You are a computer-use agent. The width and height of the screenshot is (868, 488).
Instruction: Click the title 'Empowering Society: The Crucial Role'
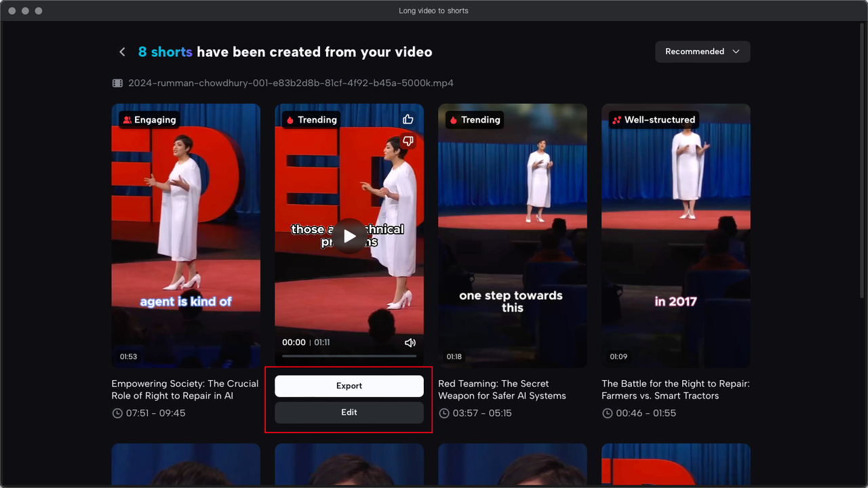pyautogui.click(x=185, y=390)
